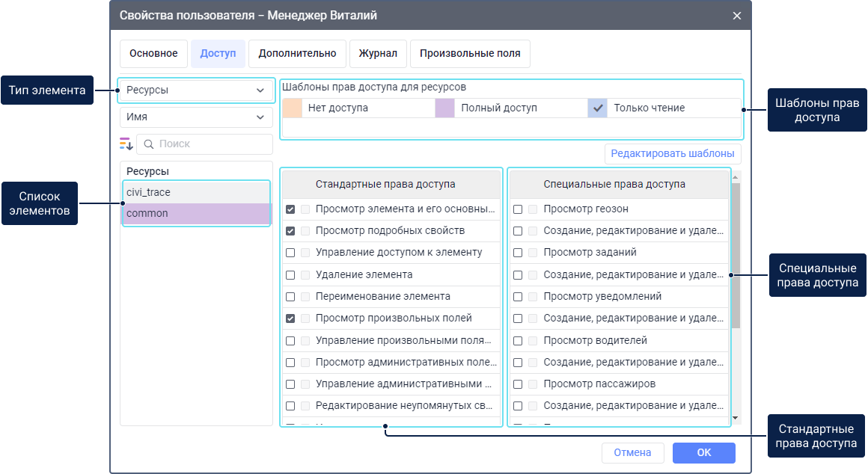Switch to the "Основное" tab

[153, 54]
